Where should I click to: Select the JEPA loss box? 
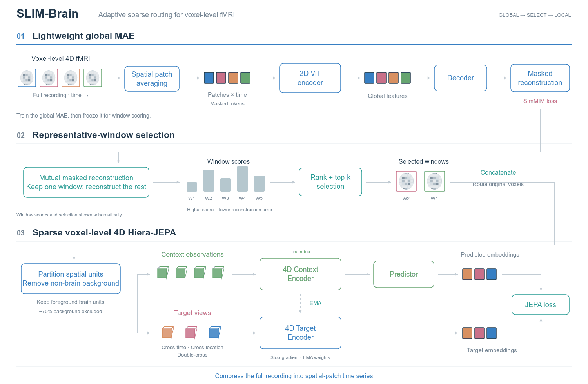point(540,304)
